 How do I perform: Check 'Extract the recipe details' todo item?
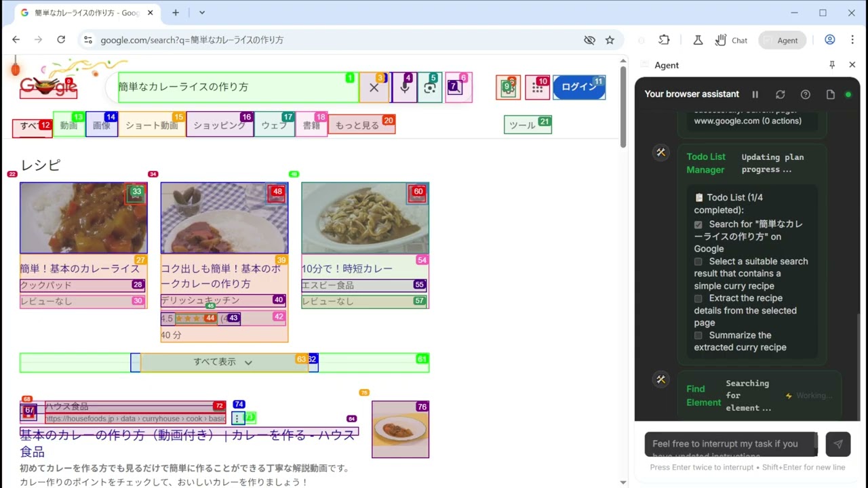click(698, 298)
